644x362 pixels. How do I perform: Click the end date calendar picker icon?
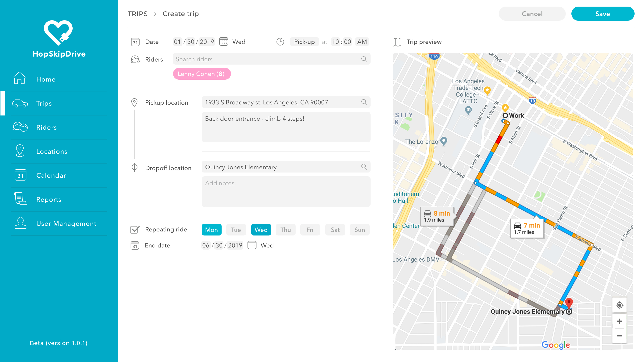pos(252,245)
